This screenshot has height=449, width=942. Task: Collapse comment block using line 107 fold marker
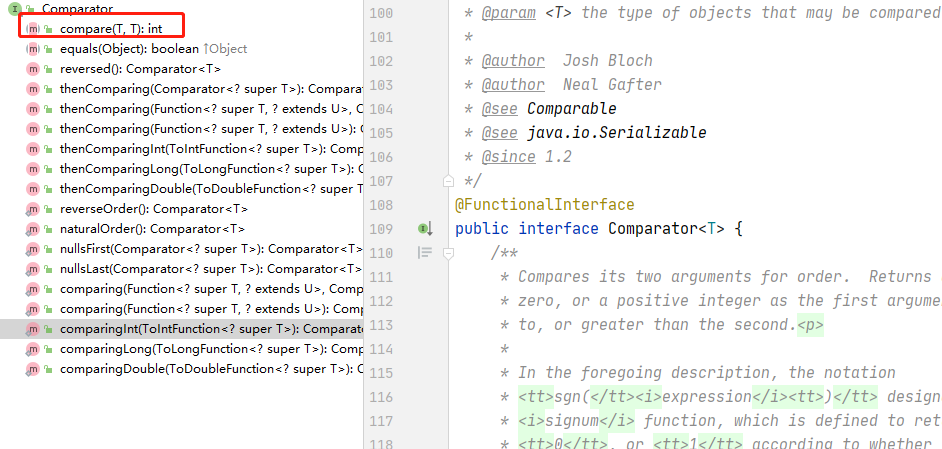tap(449, 181)
